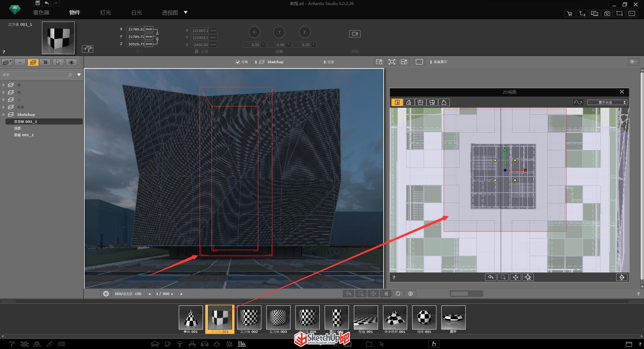Toggle the position lock icon
Viewport: 644px width, 349px height.
tap(197, 51)
